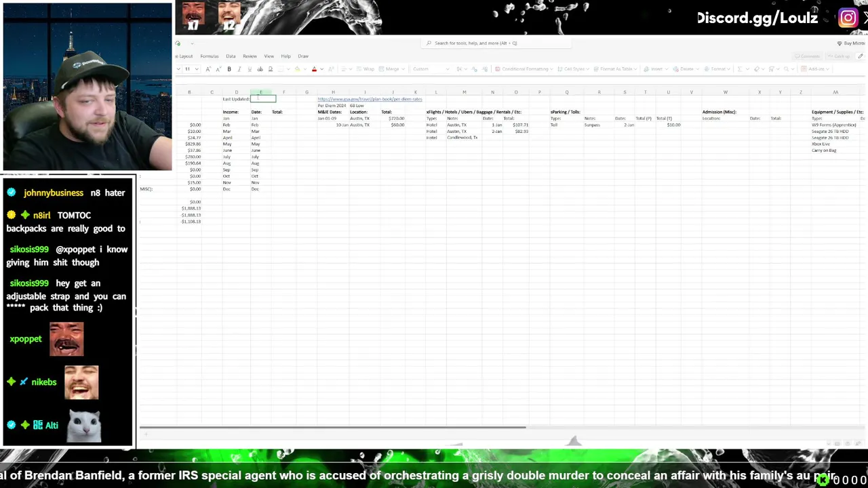Viewport: 868px width, 488px height.
Task: Expand the Fill color dropdown arrow
Action: click(305, 69)
